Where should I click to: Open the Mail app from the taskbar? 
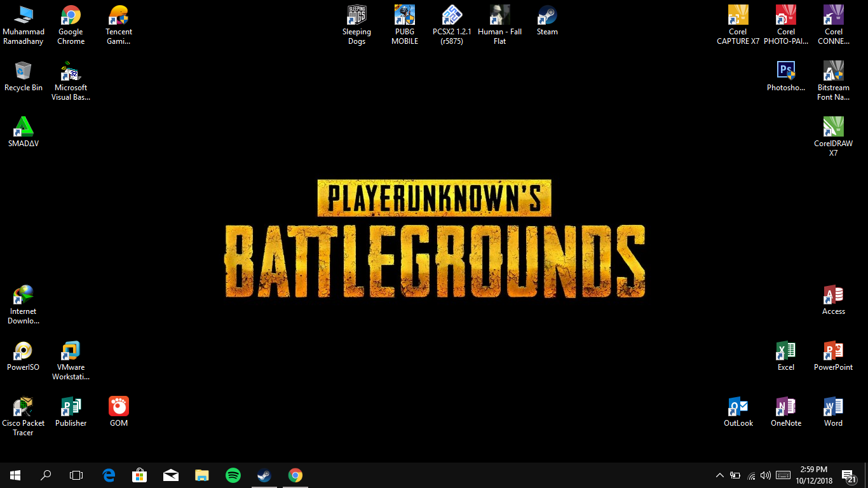coord(171,475)
